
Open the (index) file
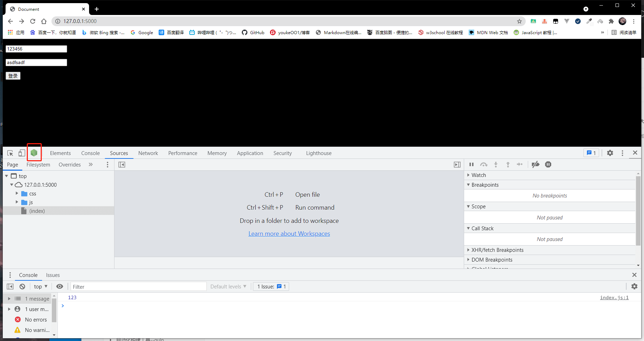(37, 211)
